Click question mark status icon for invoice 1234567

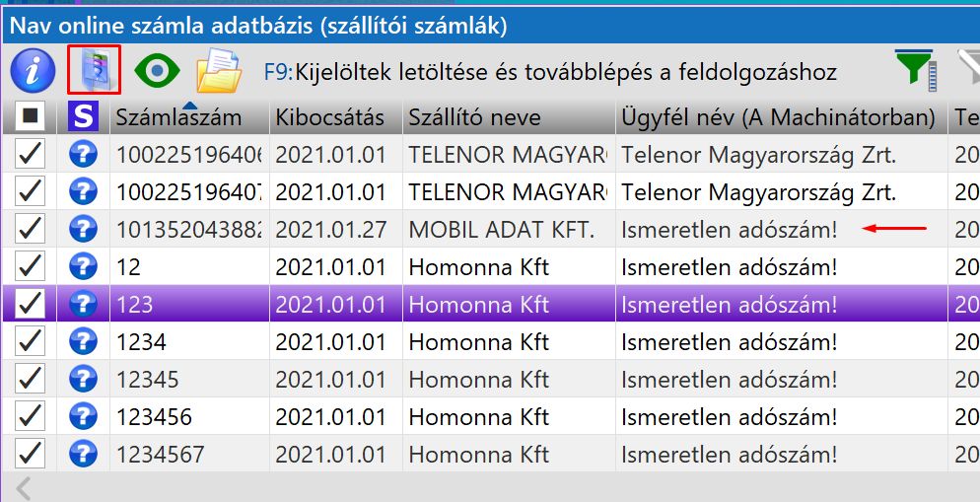coord(84,454)
